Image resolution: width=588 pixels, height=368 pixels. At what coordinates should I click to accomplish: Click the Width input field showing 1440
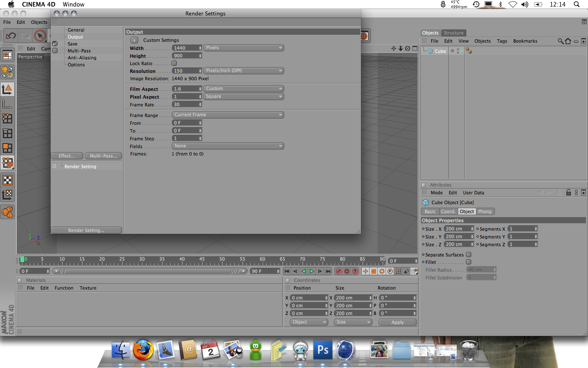pyautogui.click(x=187, y=48)
